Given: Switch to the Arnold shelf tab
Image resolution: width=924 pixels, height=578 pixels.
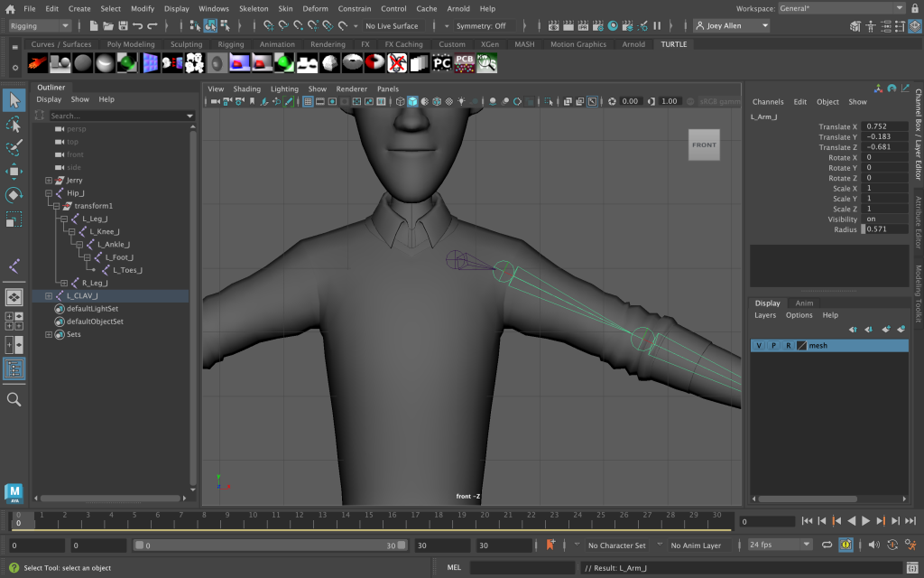Looking at the screenshot, I should [x=633, y=44].
